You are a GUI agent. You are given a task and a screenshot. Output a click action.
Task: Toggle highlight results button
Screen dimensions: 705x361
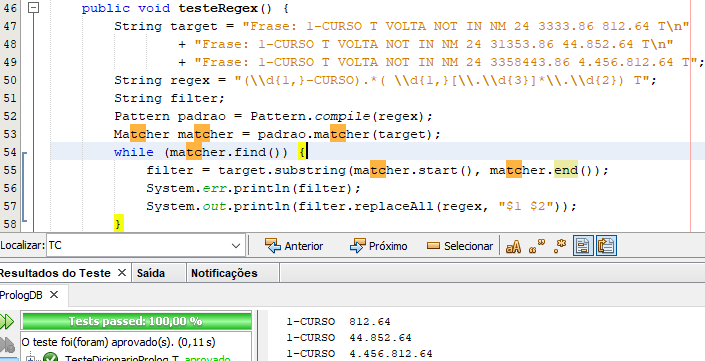click(583, 246)
